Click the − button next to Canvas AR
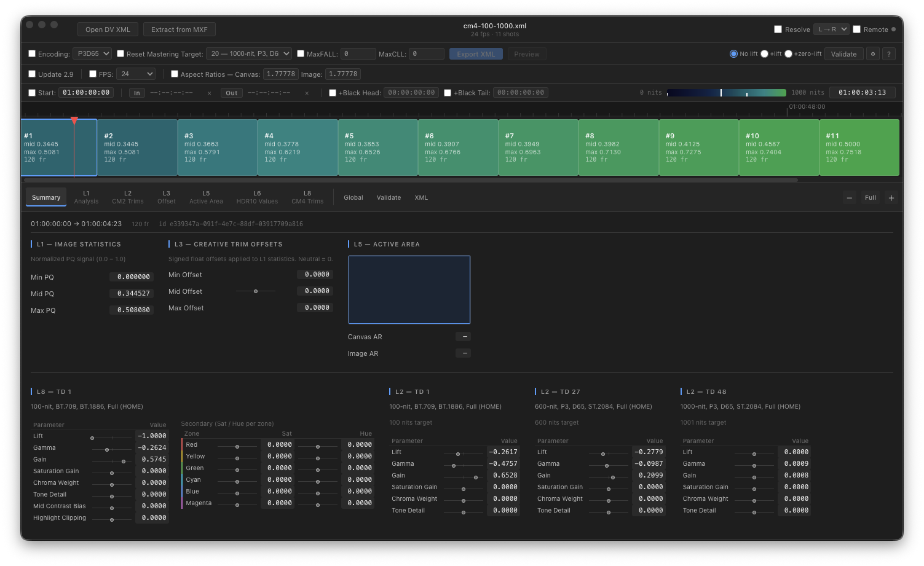The image size is (924, 566). [464, 337]
